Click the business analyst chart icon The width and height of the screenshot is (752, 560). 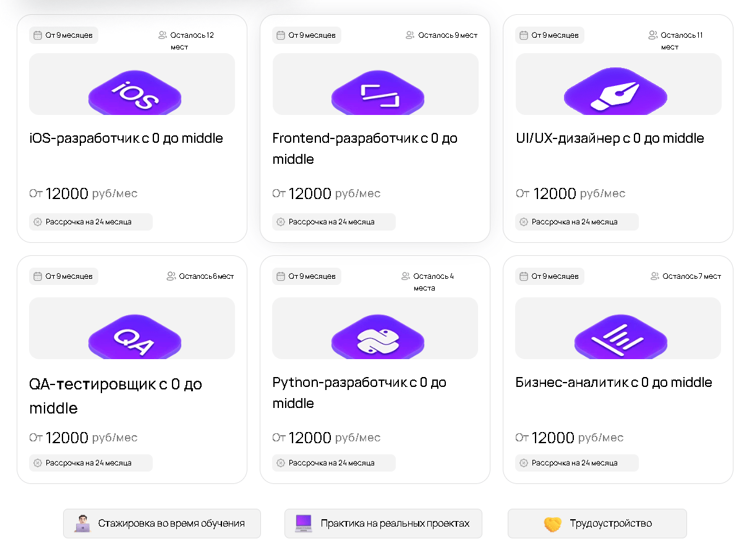(620, 337)
